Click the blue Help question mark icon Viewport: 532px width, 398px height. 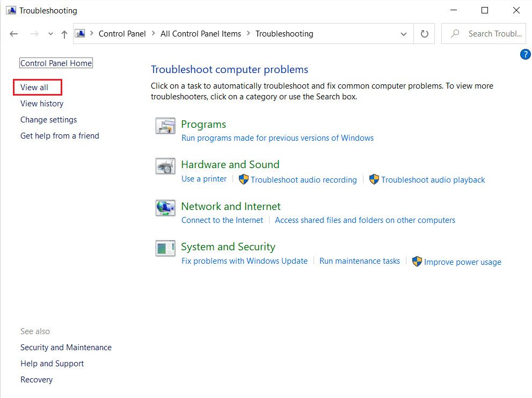pos(525,54)
